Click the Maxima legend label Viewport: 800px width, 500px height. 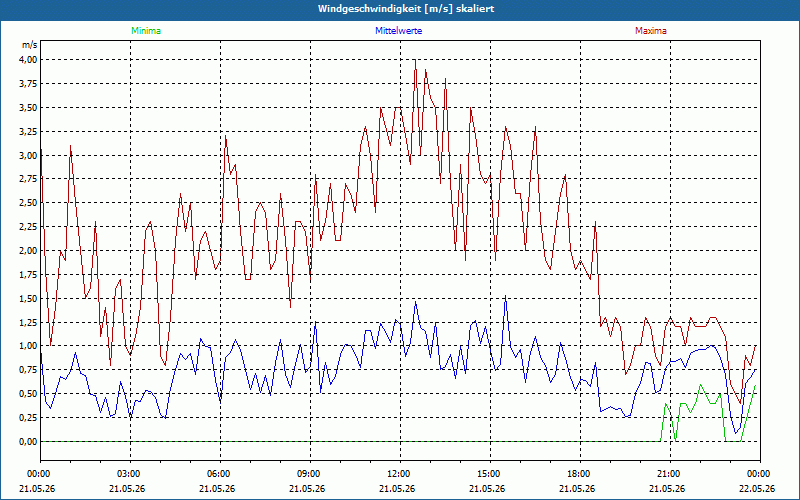point(651,31)
